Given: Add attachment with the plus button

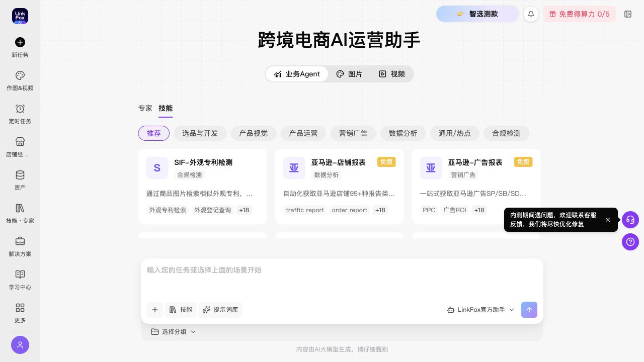Looking at the screenshot, I should (x=155, y=310).
